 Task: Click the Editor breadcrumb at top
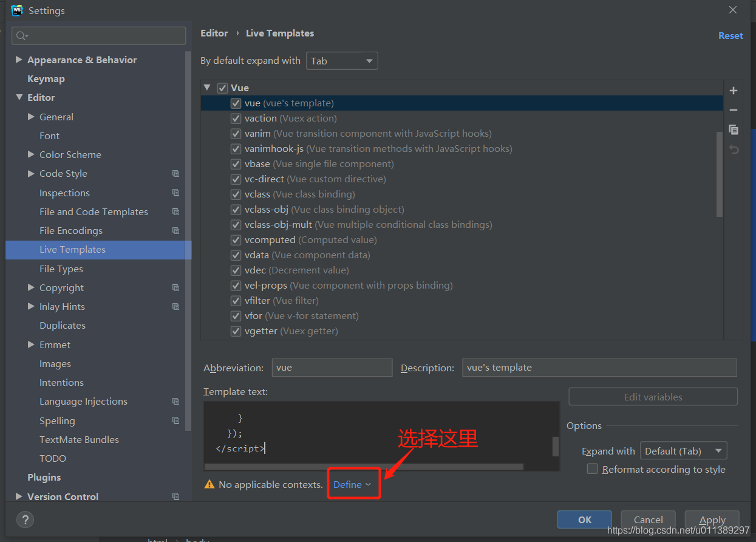point(214,33)
